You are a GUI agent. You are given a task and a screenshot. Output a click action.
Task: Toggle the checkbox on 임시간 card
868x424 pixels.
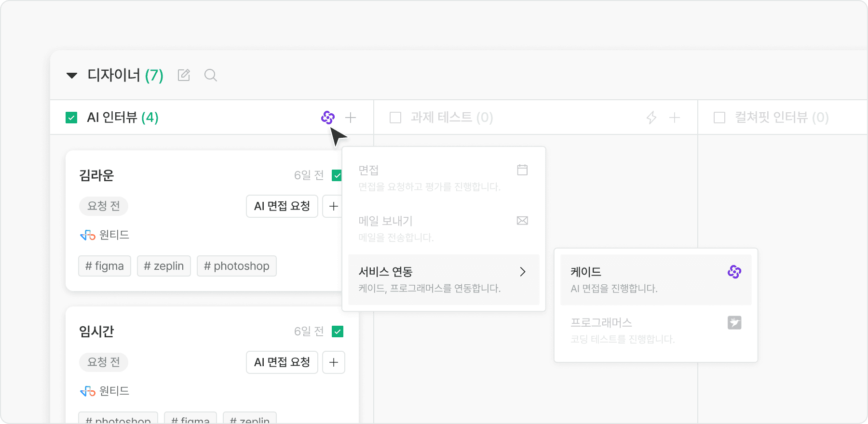point(338,331)
